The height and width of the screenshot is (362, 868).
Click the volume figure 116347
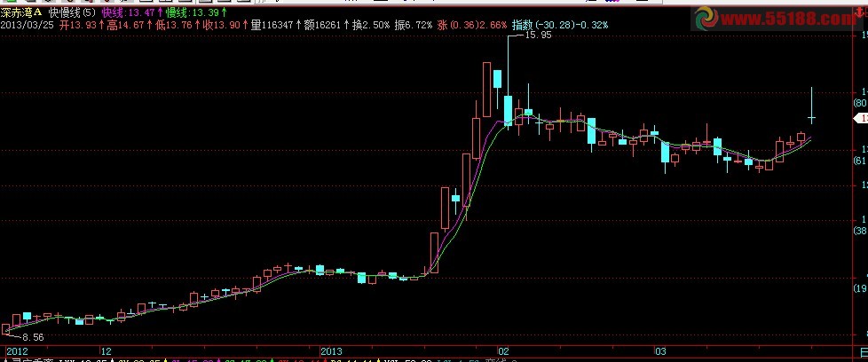(x=275, y=25)
